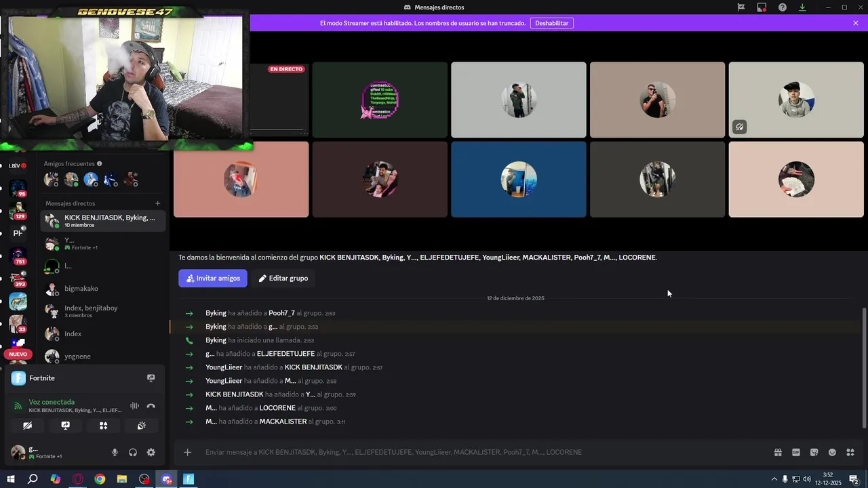868x488 pixels.
Task: Share screen from voice control row
Action: click(x=65, y=426)
